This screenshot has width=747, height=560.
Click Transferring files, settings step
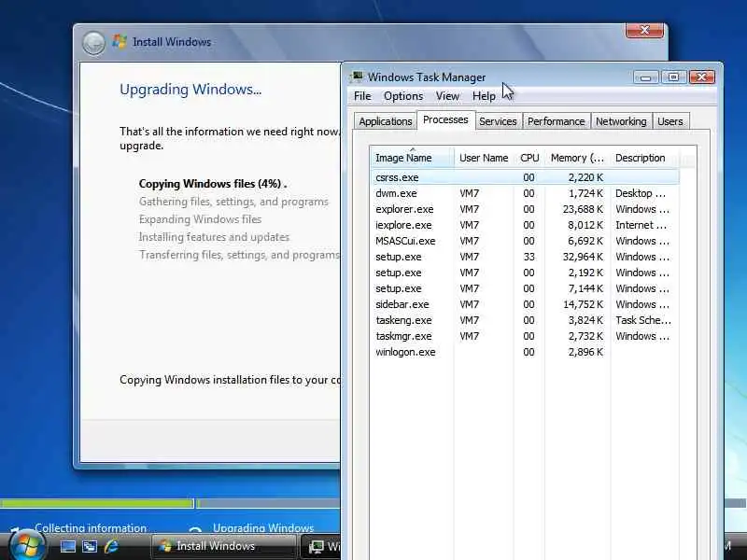coord(239,255)
